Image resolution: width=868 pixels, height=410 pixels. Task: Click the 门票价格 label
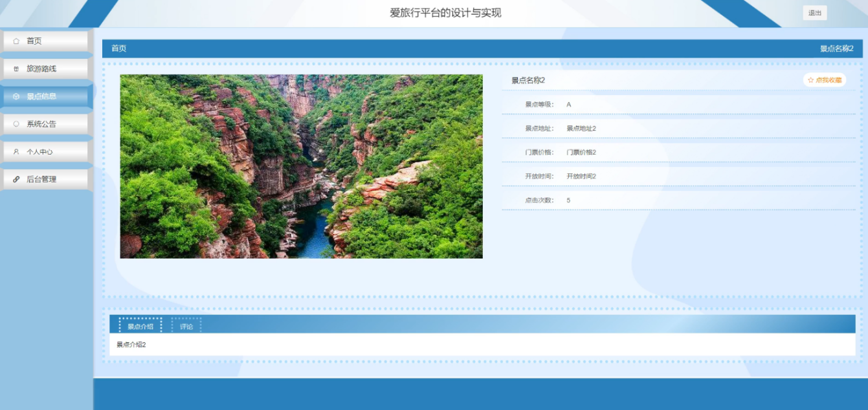pyautogui.click(x=539, y=152)
